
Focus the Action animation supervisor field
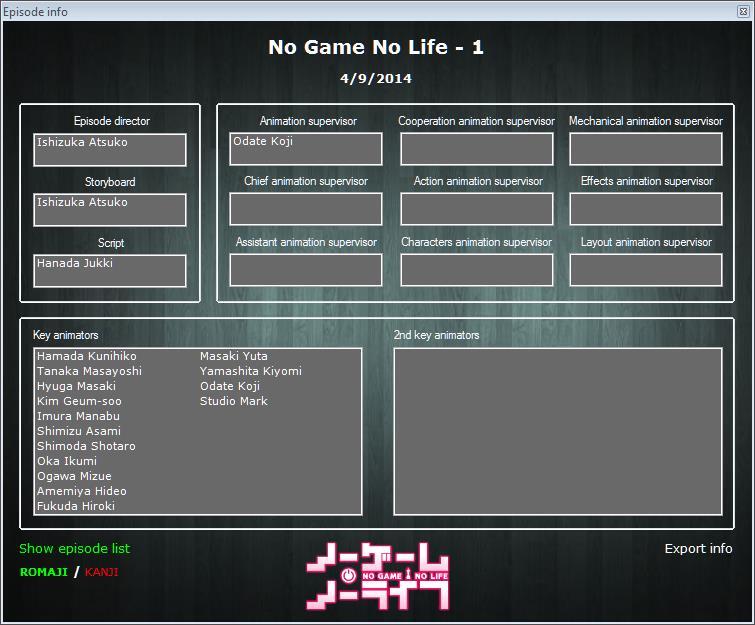[477, 209]
